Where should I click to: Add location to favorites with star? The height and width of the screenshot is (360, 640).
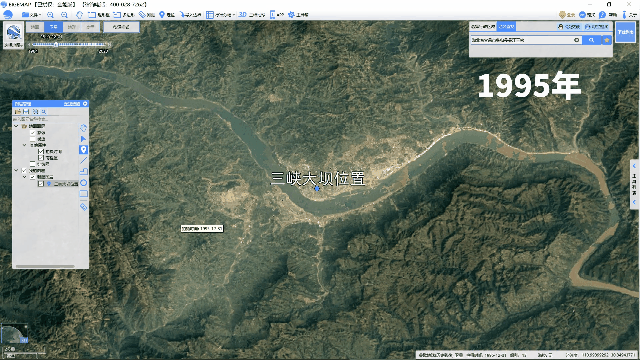[x=607, y=40]
